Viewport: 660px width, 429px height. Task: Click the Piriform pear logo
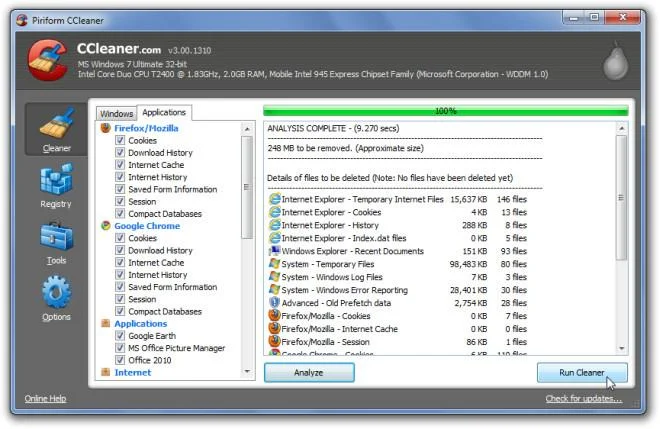click(615, 61)
